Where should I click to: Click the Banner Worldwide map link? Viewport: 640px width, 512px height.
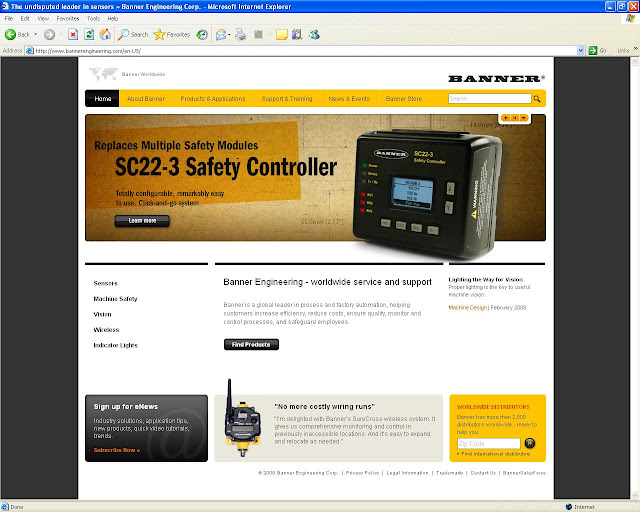click(x=127, y=74)
